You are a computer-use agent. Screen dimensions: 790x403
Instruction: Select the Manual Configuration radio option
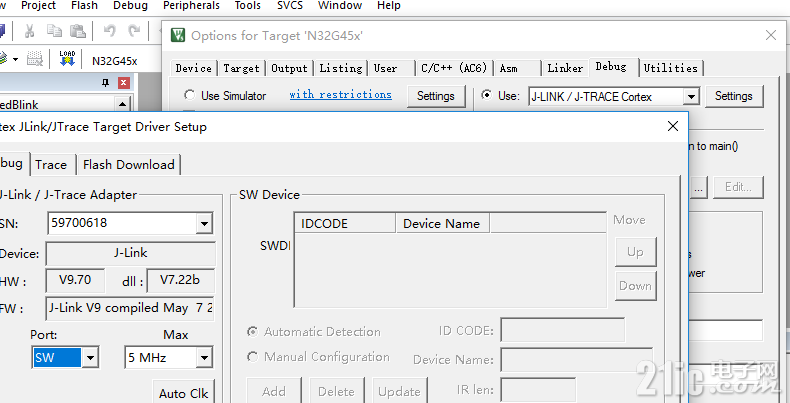[x=252, y=357]
